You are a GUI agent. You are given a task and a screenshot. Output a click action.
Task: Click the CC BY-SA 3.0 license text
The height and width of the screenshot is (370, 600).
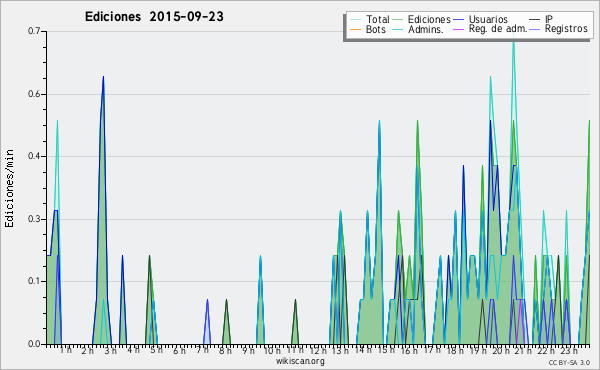tap(569, 362)
